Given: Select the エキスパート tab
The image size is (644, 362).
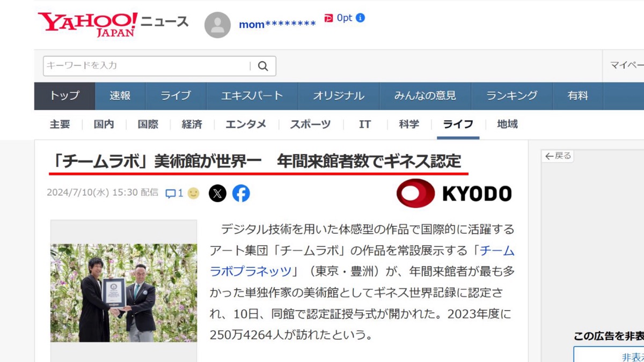Looking at the screenshot, I should point(252,96).
